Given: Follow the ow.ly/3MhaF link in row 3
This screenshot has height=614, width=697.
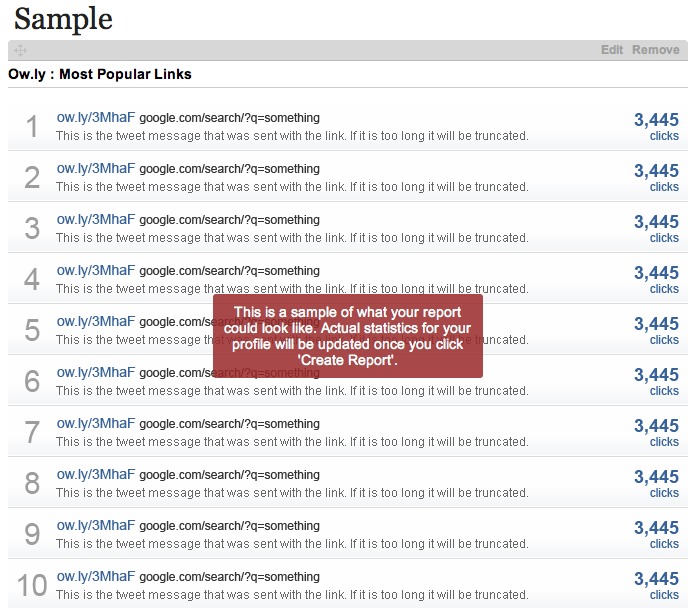Looking at the screenshot, I should point(95,220).
